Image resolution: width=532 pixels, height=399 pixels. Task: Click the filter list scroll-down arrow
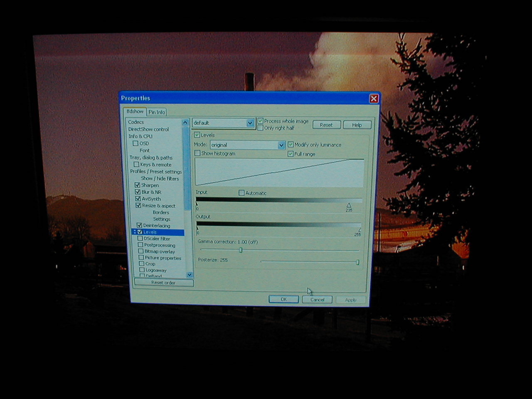pos(190,275)
